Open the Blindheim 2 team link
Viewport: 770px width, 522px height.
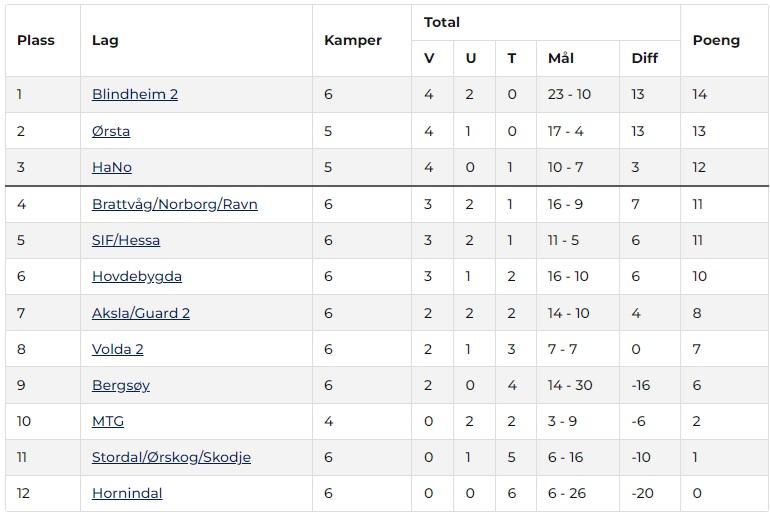coord(134,94)
